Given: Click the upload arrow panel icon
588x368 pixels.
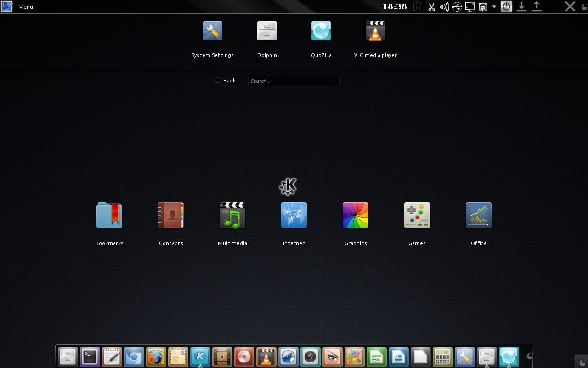Looking at the screenshot, I should (537, 6).
